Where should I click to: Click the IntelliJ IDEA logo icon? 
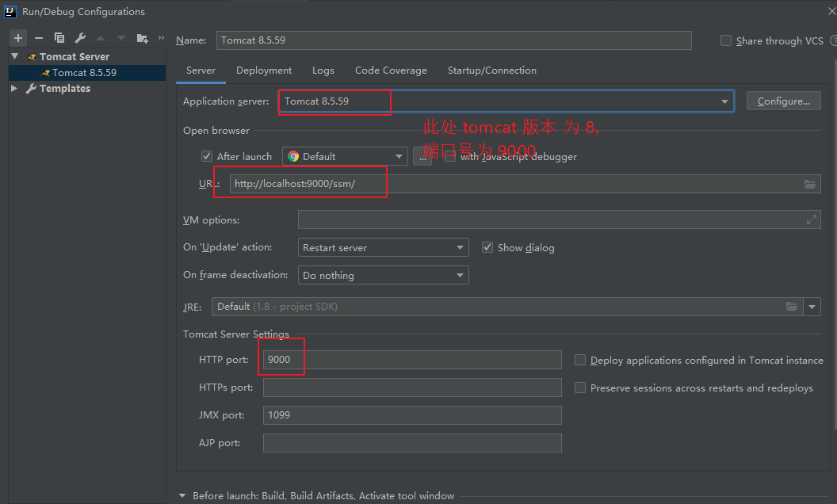point(10,11)
